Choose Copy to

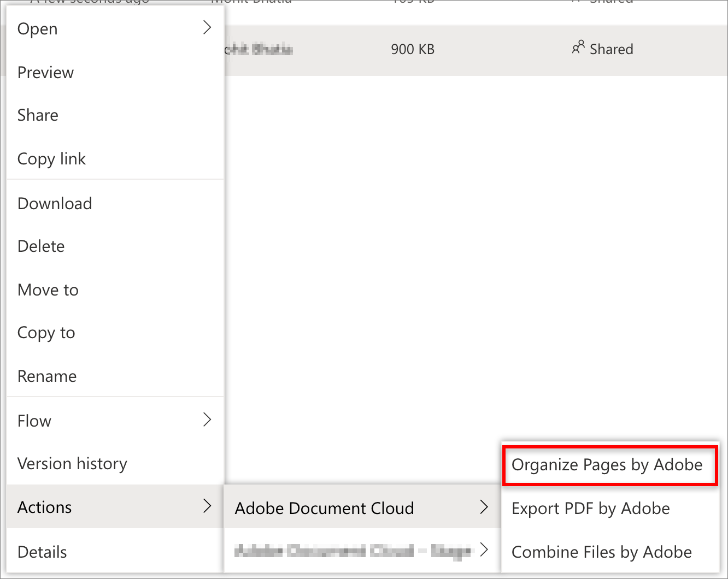(x=46, y=332)
